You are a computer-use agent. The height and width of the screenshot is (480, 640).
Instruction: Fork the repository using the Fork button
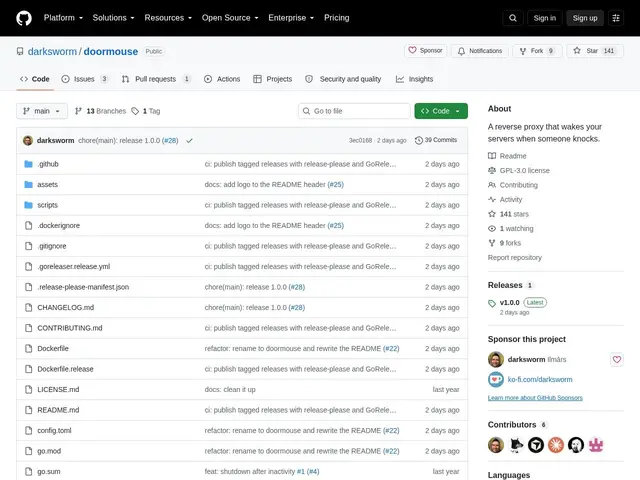(538, 51)
